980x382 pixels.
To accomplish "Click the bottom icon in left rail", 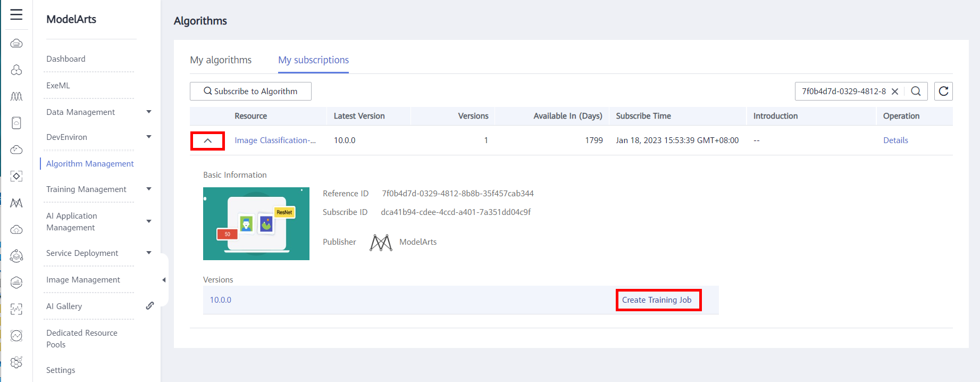I will (x=16, y=362).
